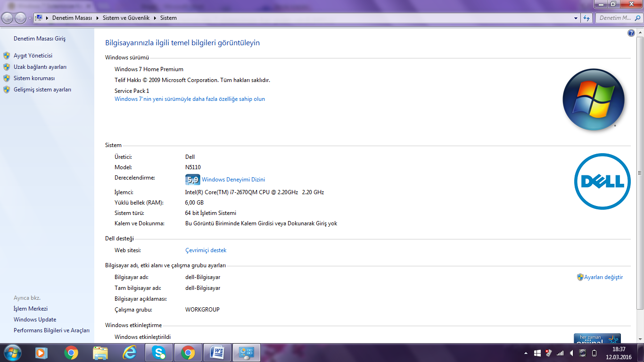Image resolution: width=644 pixels, height=362 pixels.
Task: Refresh the page with the address bar refresh icon
Action: click(x=586, y=18)
